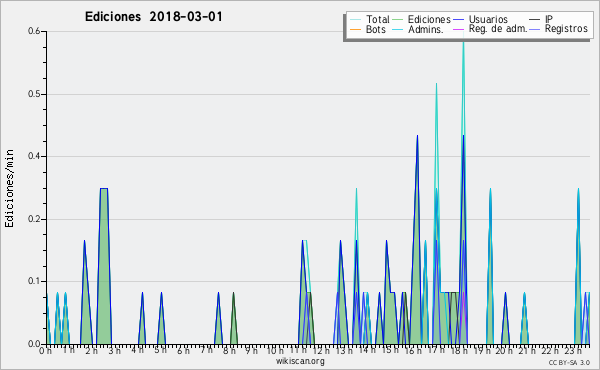The image size is (600, 370).
Task: Click the 'wikiscan.org' label below the chart
Action: 300,361
